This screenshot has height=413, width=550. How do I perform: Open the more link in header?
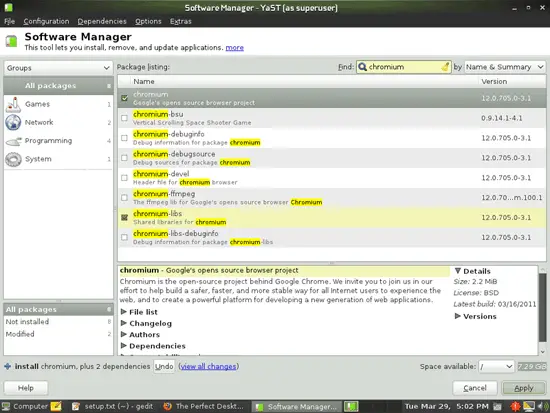[235, 48]
